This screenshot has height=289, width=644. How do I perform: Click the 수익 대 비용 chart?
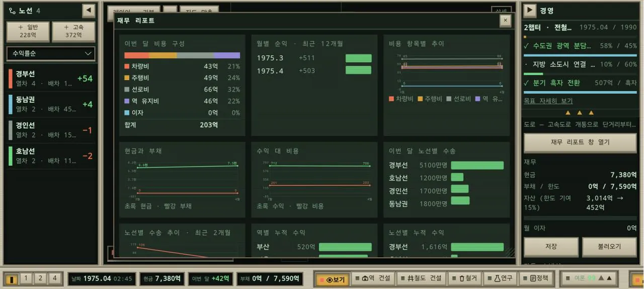(314, 180)
